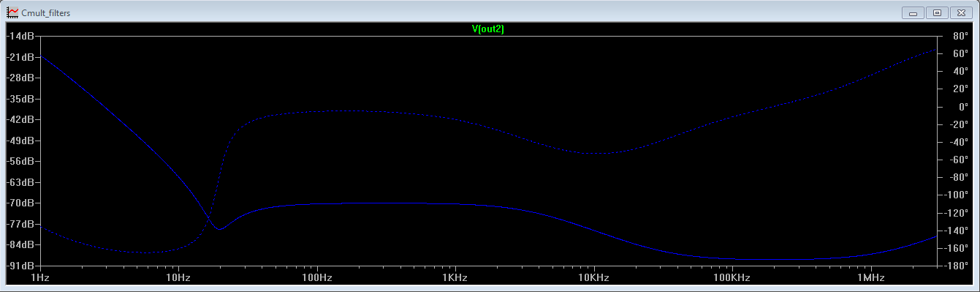This screenshot has width=980, height=292.
Task: Close the Cmult_filters plot window
Action: click(x=962, y=12)
